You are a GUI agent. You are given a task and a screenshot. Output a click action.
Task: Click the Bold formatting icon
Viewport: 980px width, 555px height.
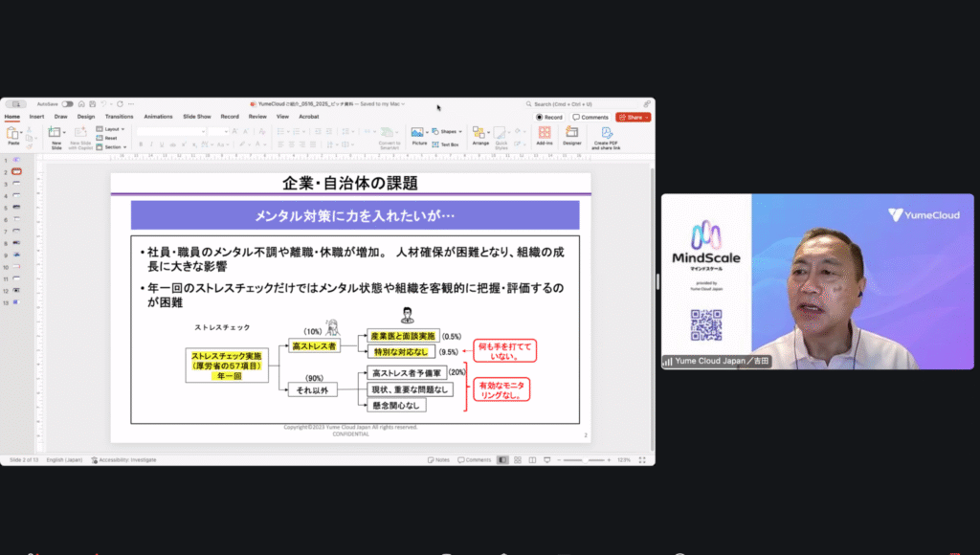point(141,144)
